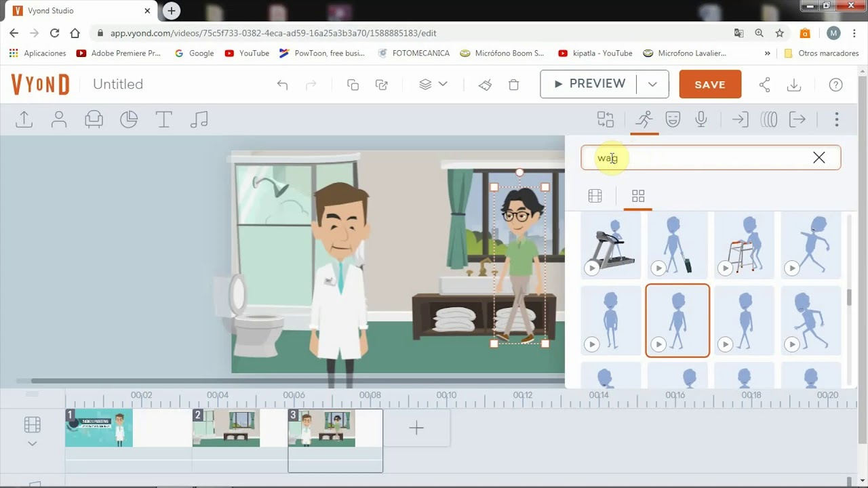
Task: Select the Action running figure tab
Action: point(644,119)
